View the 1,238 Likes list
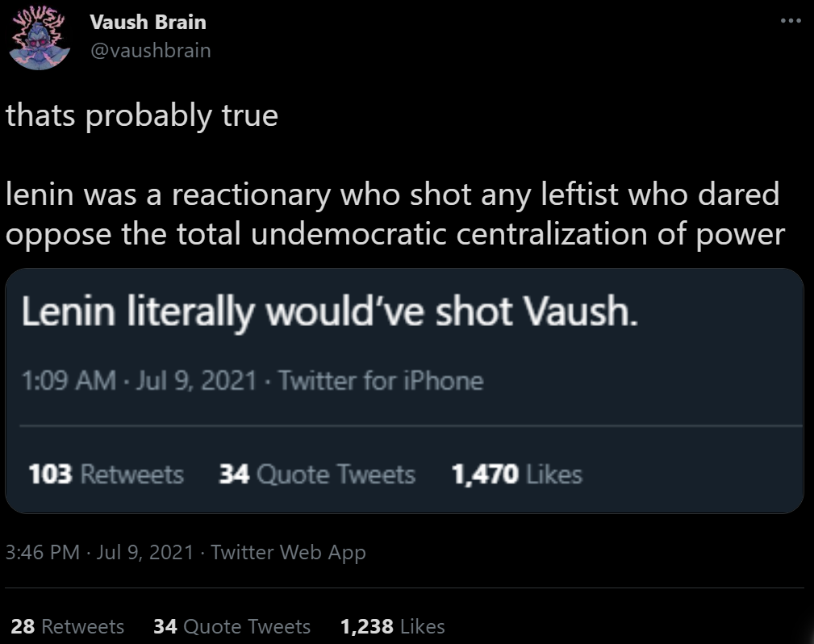 click(392, 626)
